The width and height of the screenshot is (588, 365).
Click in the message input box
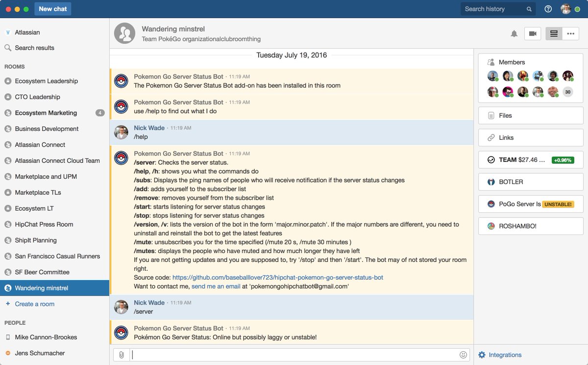tap(293, 355)
